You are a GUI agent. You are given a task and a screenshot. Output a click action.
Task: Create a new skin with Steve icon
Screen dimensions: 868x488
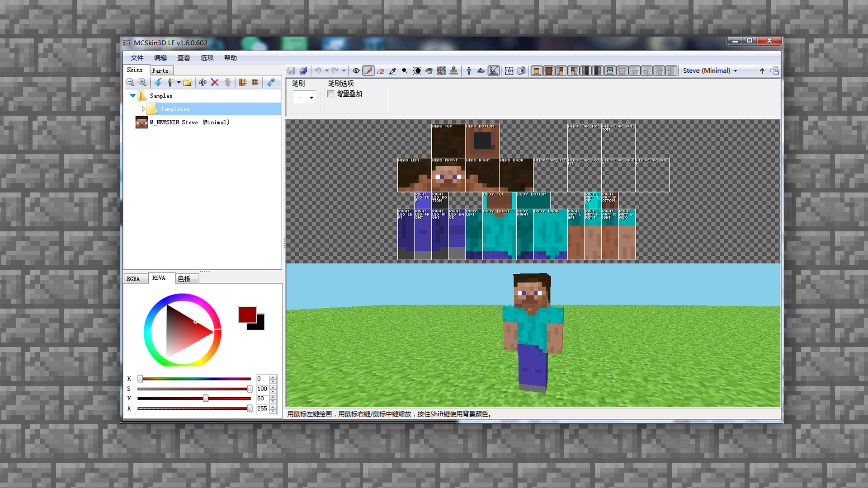click(x=170, y=82)
